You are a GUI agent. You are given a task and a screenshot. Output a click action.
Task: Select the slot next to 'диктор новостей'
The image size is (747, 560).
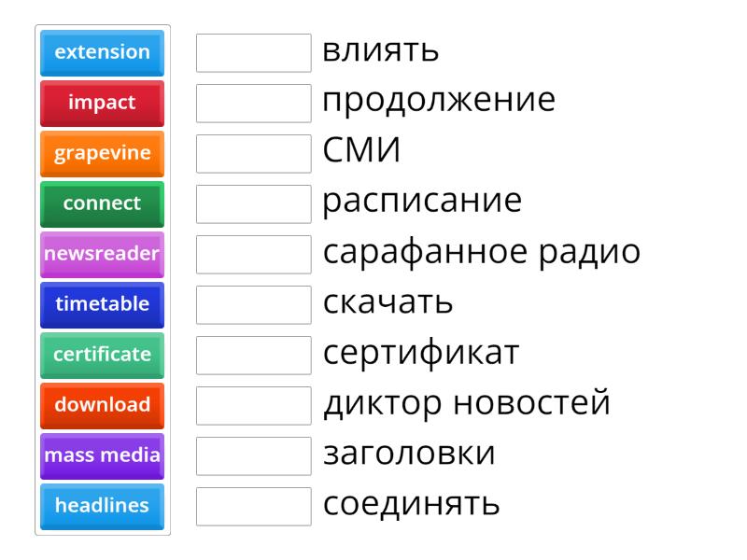[x=254, y=406]
